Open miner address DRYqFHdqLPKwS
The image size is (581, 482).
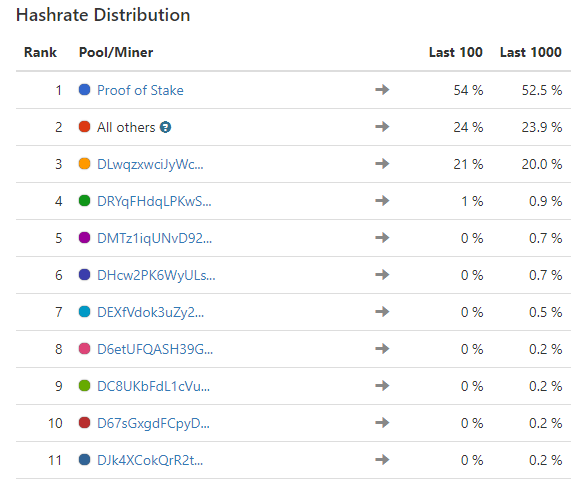tap(154, 202)
